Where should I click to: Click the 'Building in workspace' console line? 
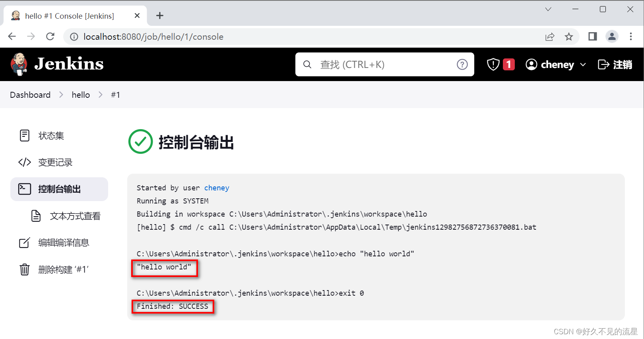click(x=282, y=214)
